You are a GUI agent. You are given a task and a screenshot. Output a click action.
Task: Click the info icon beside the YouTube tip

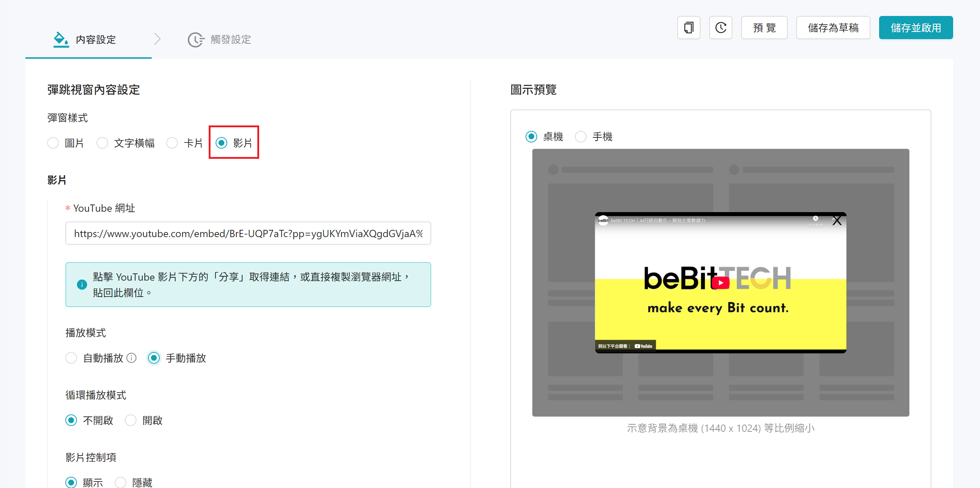pos(81,284)
